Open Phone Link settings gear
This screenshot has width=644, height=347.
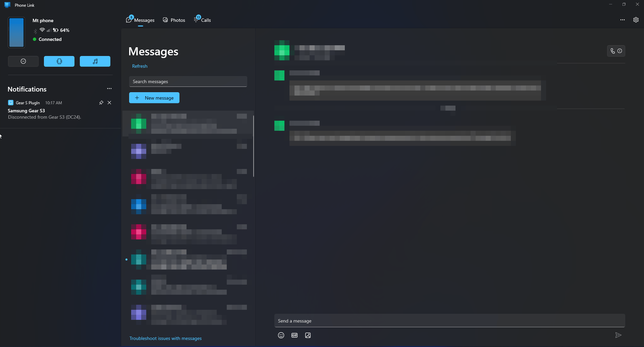click(636, 20)
